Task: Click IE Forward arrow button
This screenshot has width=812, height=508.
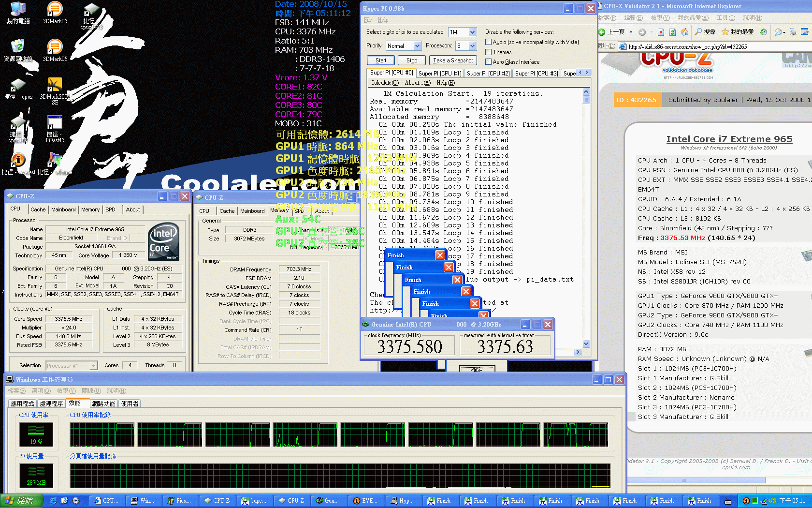Action: click(642, 32)
